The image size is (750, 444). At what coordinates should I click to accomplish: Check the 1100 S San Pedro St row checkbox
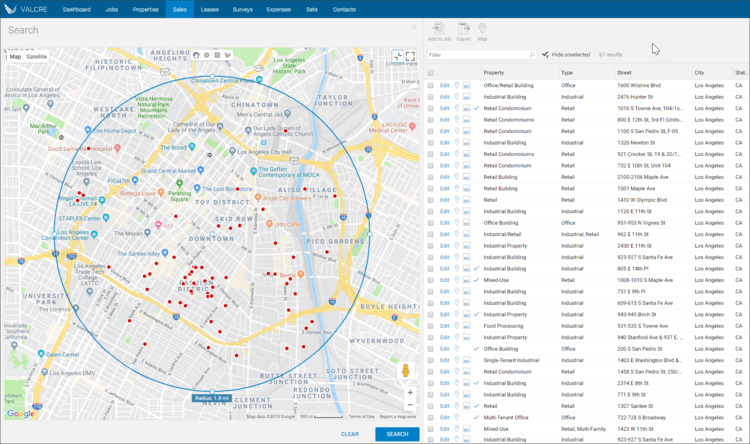click(x=430, y=131)
